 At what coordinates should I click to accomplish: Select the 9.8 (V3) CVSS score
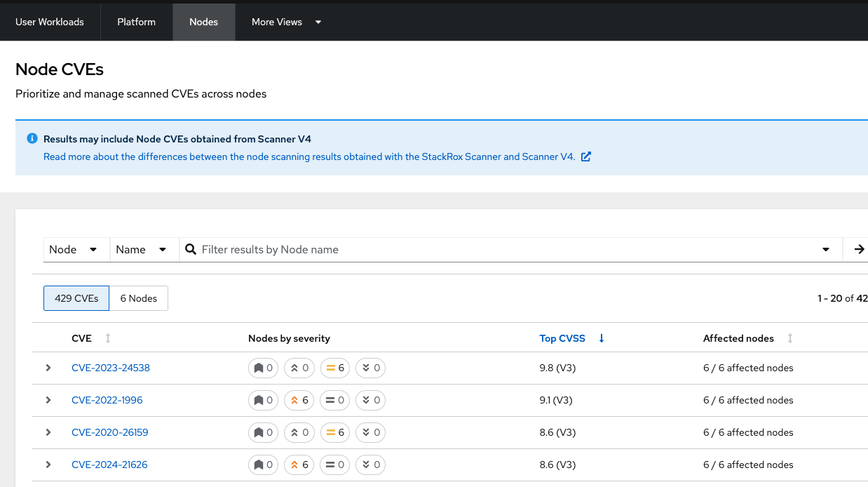point(557,368)
